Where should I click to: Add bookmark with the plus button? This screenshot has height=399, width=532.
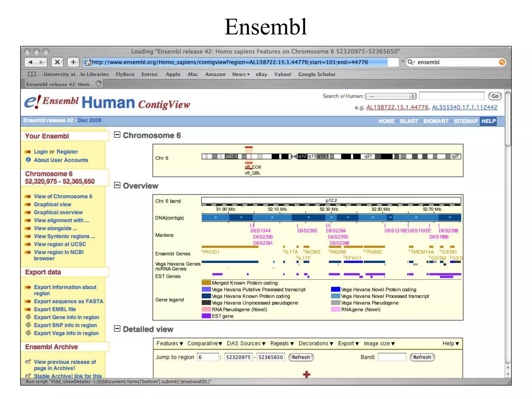click(x=73, y=62)
